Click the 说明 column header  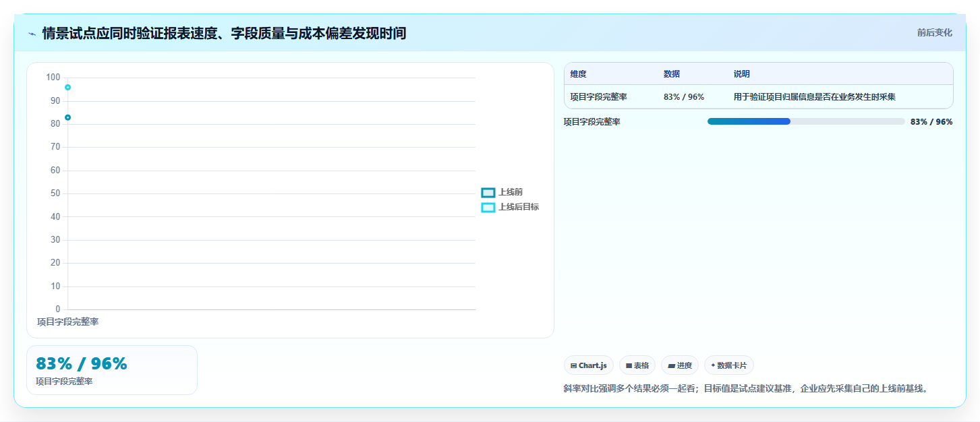(742, 74)
